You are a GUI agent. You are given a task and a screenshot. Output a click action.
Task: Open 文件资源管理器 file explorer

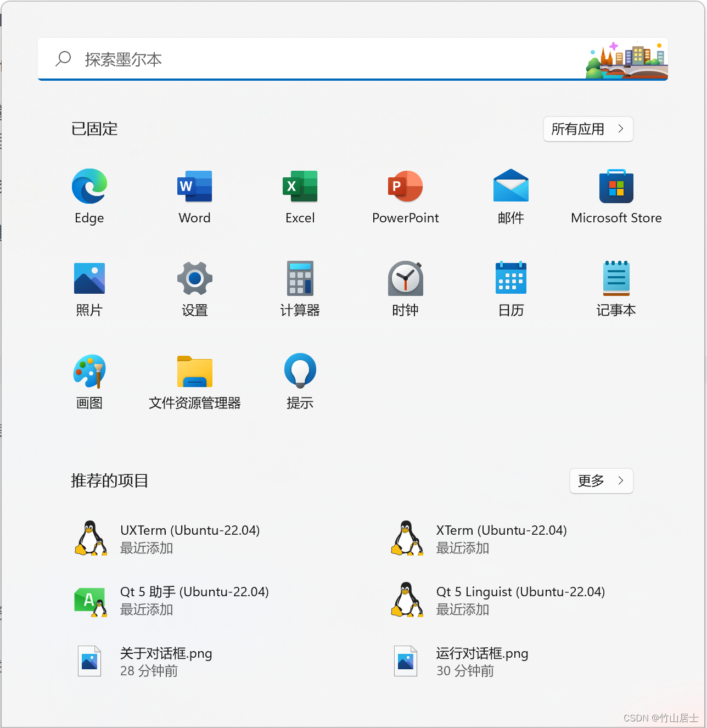tap(195, 372)
